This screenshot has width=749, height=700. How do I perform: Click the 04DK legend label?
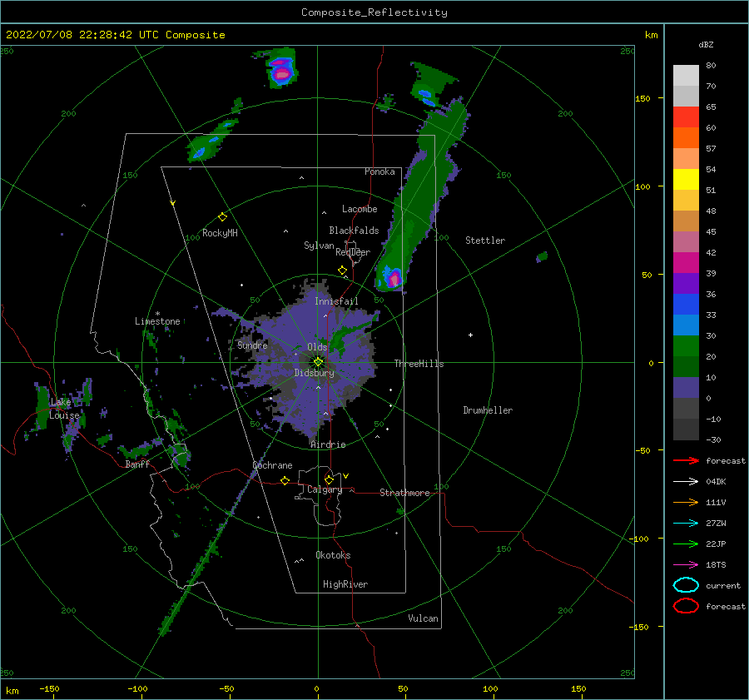716,481
